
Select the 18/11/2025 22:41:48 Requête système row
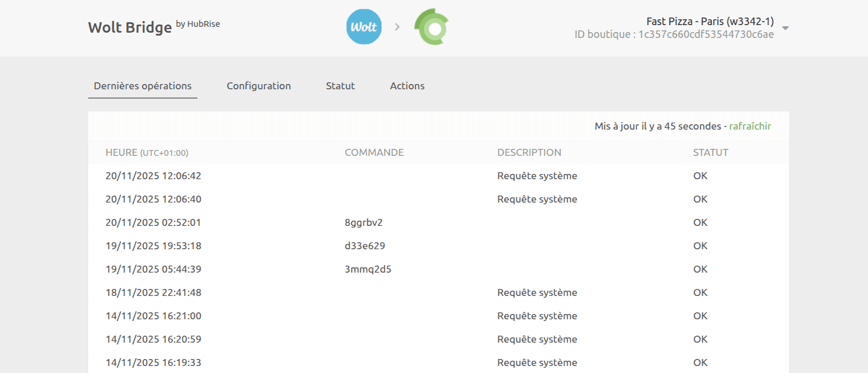pyautogui.click(x=153, y=292)
